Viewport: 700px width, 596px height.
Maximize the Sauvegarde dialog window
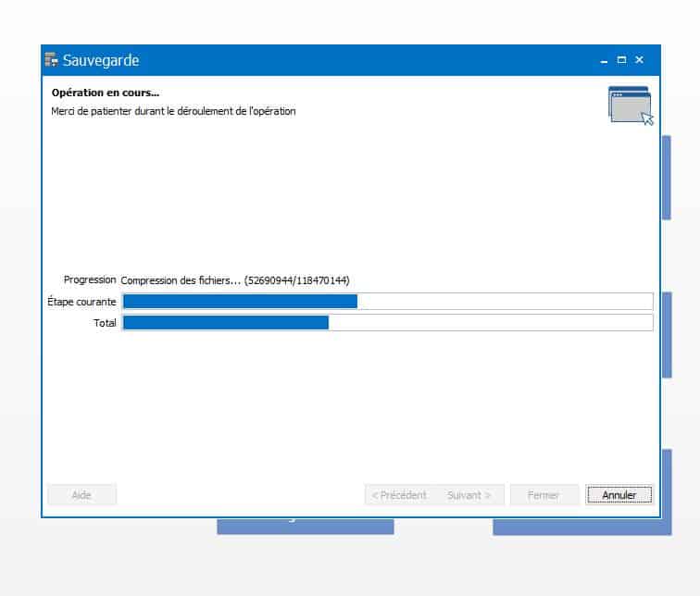[621, 60]
